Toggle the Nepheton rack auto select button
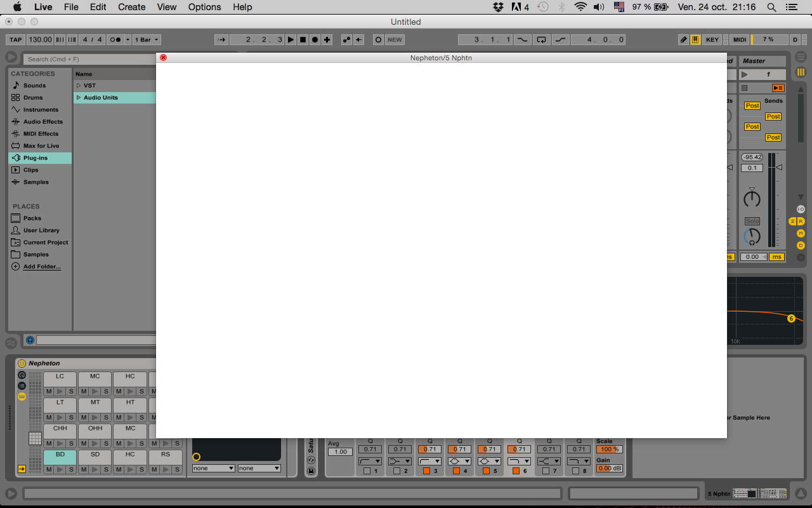Image resolution: width=812 pixels, height=508 pixels. coord(22,469)
